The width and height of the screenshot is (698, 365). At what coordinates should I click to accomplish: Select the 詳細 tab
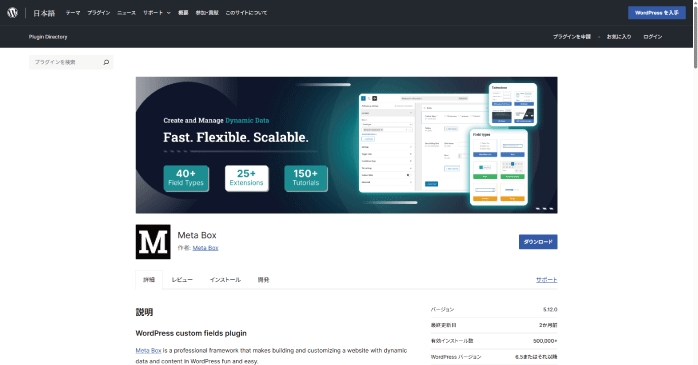pos(149,280)
